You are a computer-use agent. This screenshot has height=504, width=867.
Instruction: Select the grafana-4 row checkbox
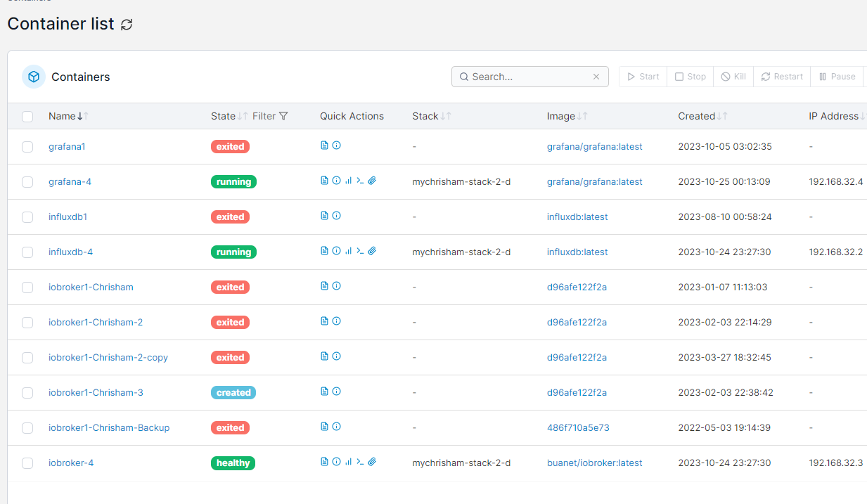[x=27, y=182]
